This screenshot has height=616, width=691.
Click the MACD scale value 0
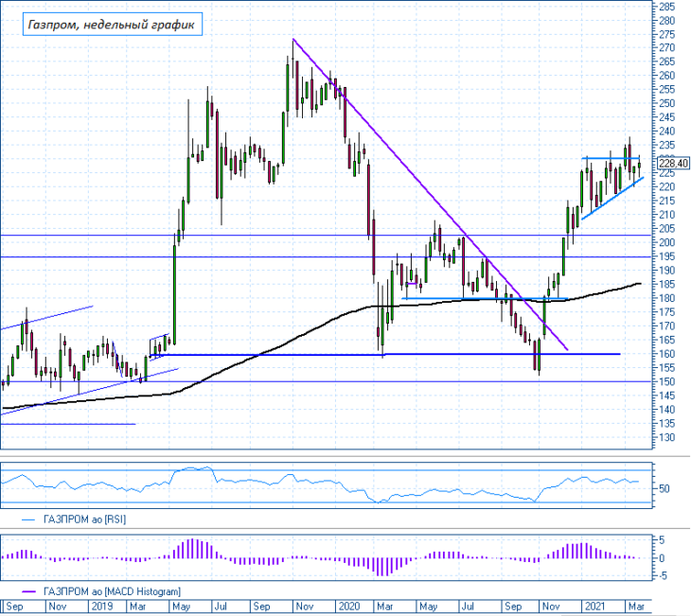[x=662, y=558]
